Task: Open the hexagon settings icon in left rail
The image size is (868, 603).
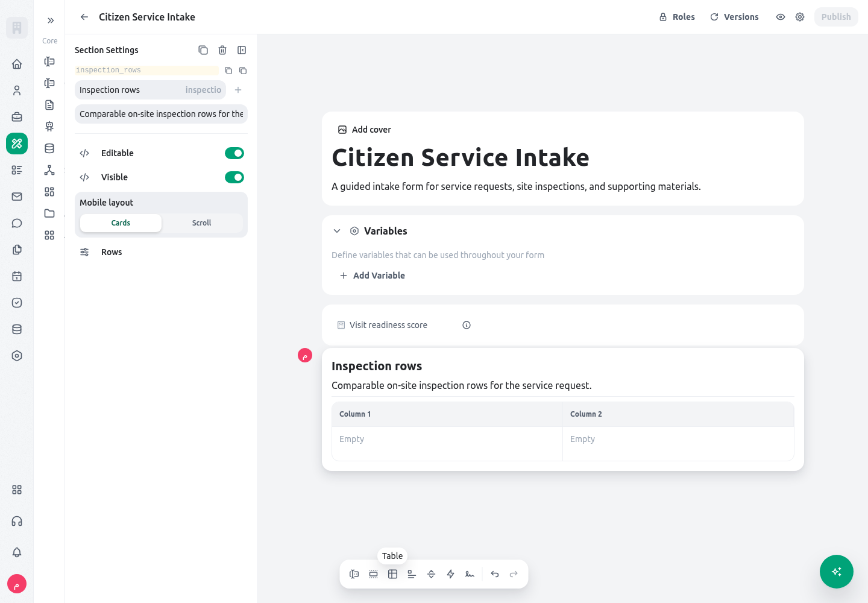Action: pyautogui.click(x=17, y=356)
